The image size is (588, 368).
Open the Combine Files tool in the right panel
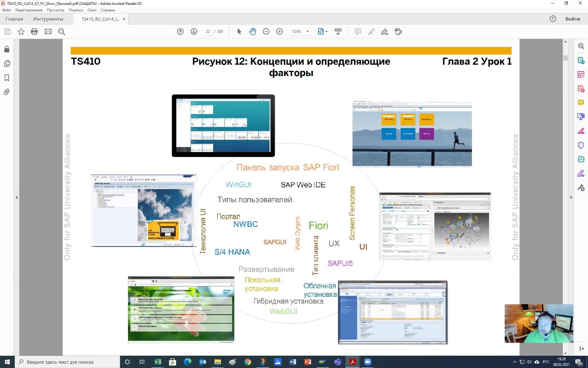click(581, 117)
